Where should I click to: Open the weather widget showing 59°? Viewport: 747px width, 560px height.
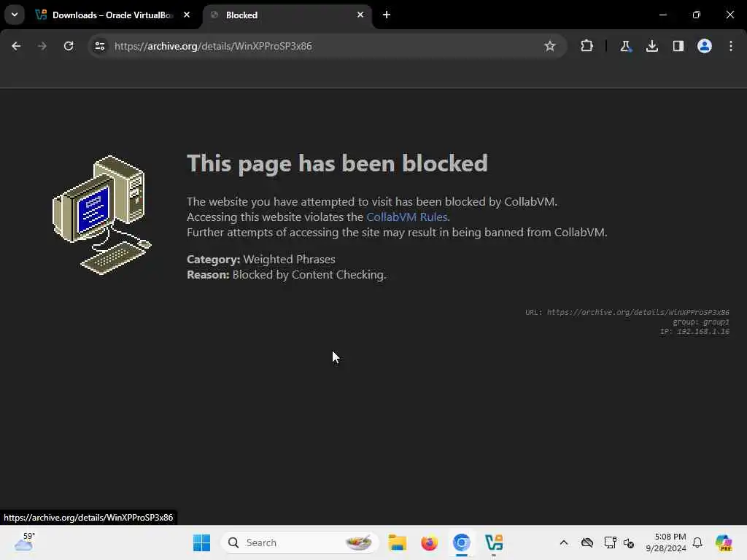pos(25,542)
